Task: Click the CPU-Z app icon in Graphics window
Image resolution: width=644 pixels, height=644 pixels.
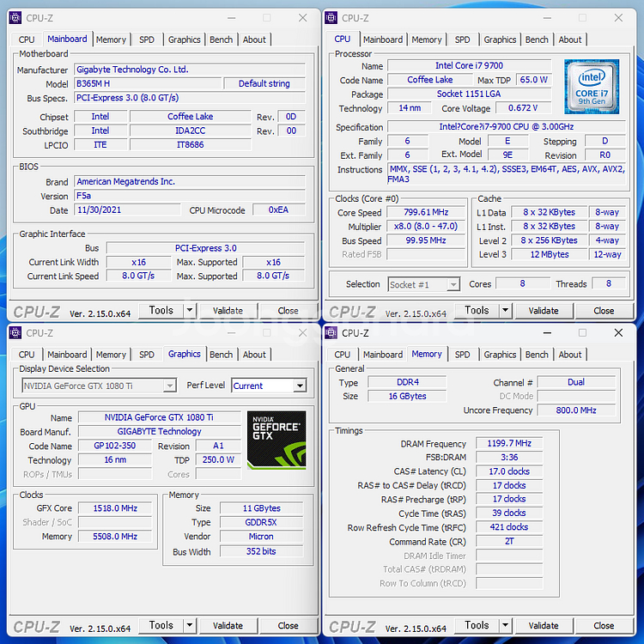Action: click(x=15, y=333)
